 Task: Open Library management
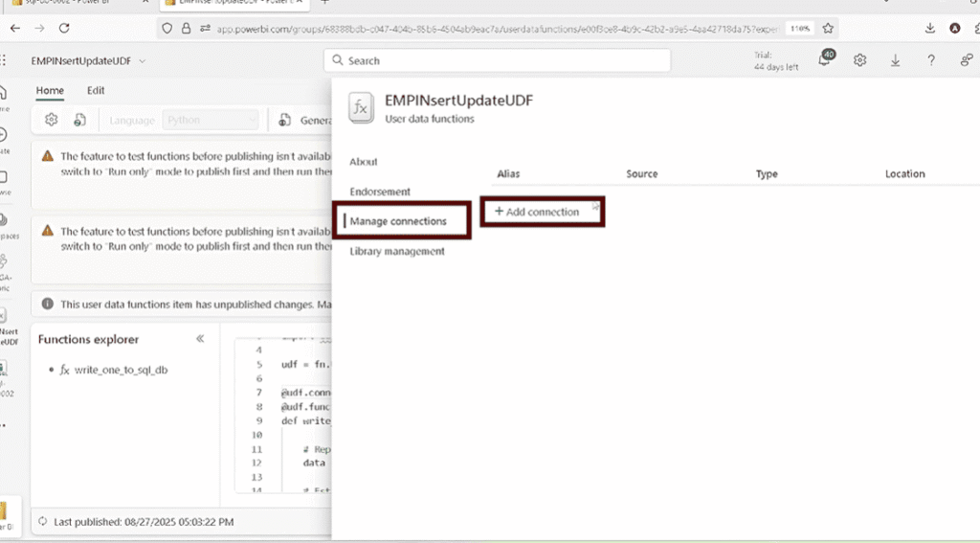pyautogui.click(x=397, y=251)
